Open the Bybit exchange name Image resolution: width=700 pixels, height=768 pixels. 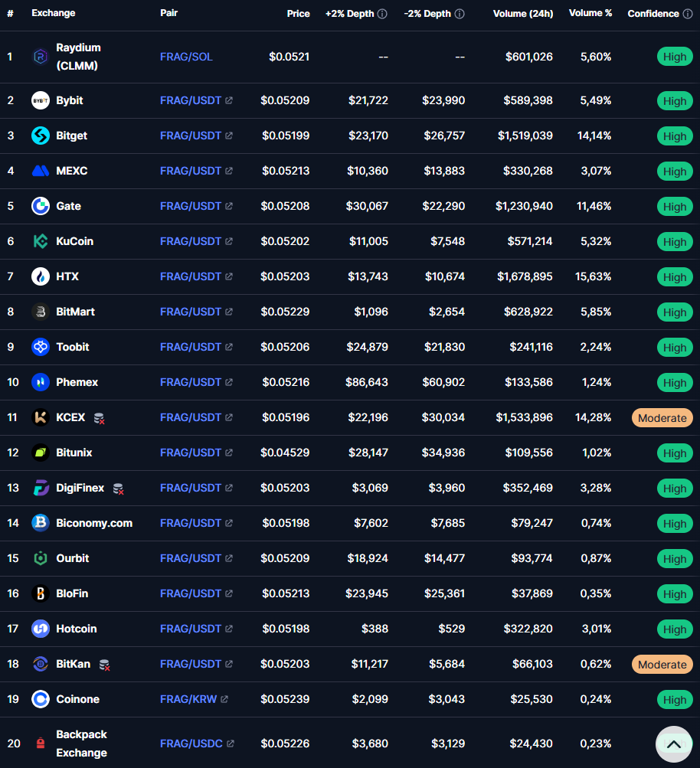(x=70, y=100)
